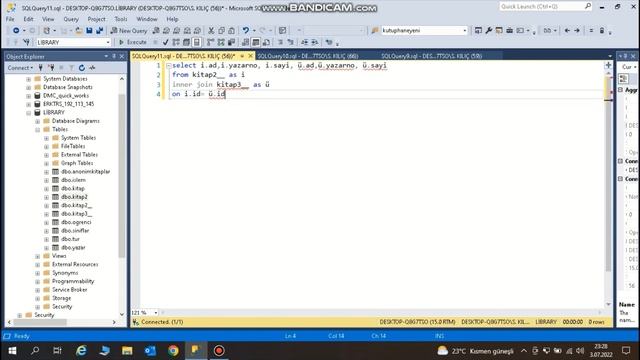Click the Navigate Backward arrow

coord(567,31)
